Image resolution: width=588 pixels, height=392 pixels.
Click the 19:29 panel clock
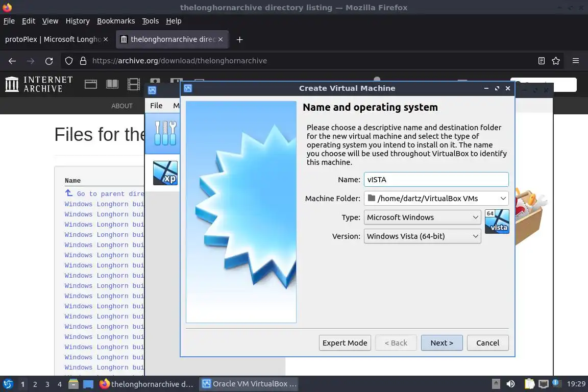pos(576,384)
